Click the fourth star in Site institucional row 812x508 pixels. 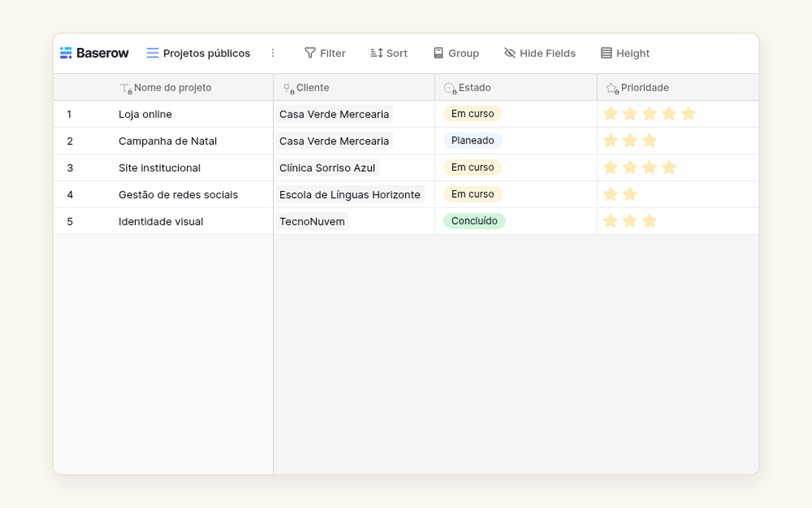(x=669, y=167)
